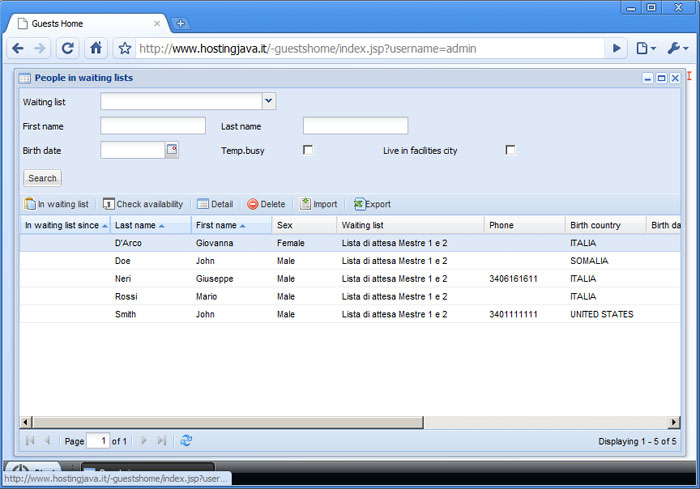Click the Check availability button
Image resolution: width=700 pixels, height=489 pixels.
point(143,204)
